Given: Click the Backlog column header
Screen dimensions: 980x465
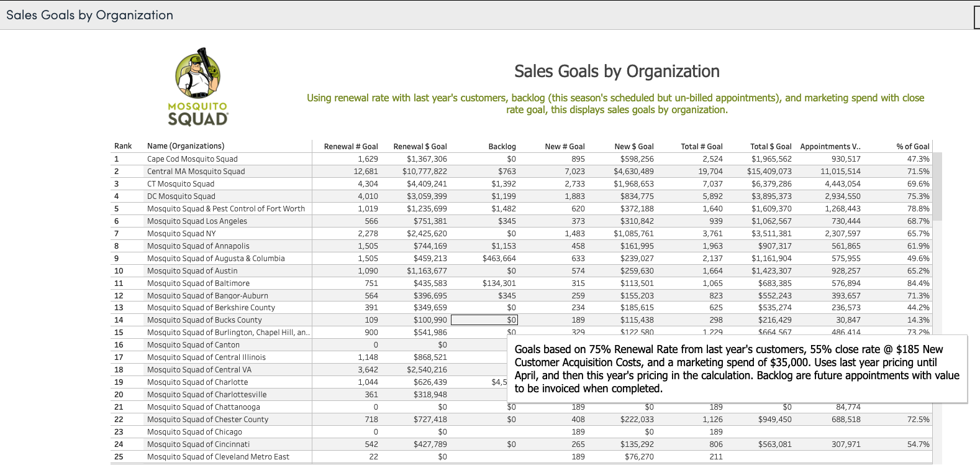Looking at the screenshot, I should [x=502, y=147].
